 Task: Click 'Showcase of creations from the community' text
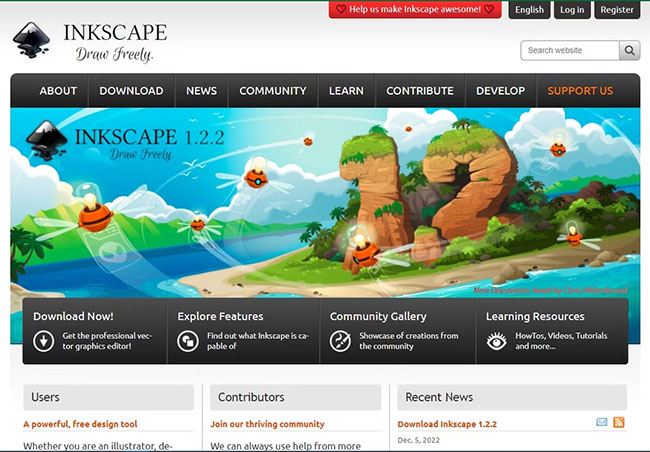409,341
